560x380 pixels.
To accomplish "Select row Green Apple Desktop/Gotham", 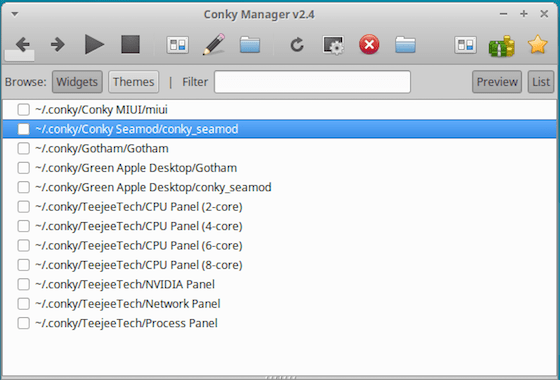I will coord(280,168).
